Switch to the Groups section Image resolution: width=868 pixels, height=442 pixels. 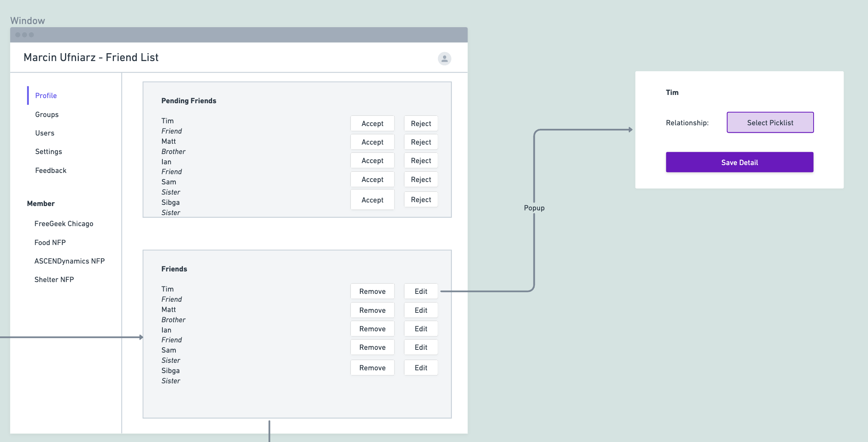tap(47, 114)
